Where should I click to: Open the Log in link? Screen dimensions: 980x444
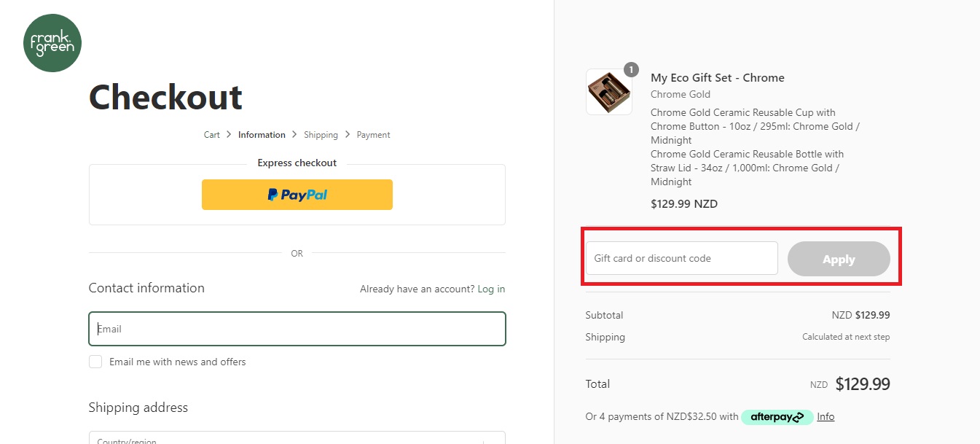[491, 289]
